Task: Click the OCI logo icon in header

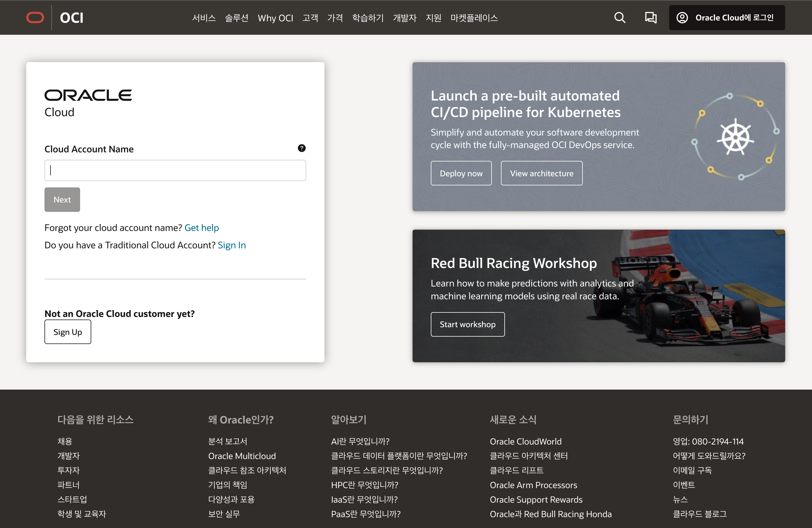Action: (x=33, y=17)
